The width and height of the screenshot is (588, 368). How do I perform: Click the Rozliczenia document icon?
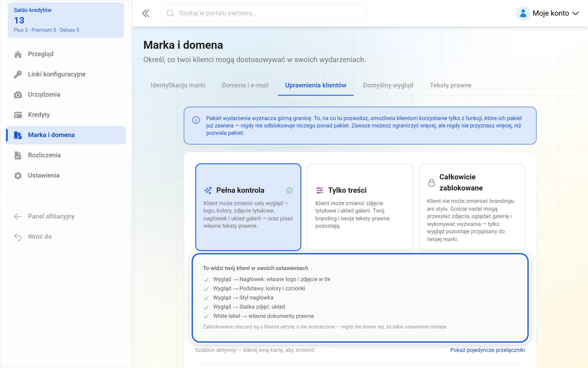(18, 155)
